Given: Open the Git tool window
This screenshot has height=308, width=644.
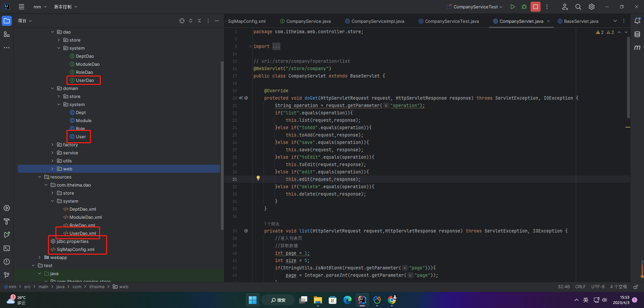Looking at the screenshot, I should point(7,275).
